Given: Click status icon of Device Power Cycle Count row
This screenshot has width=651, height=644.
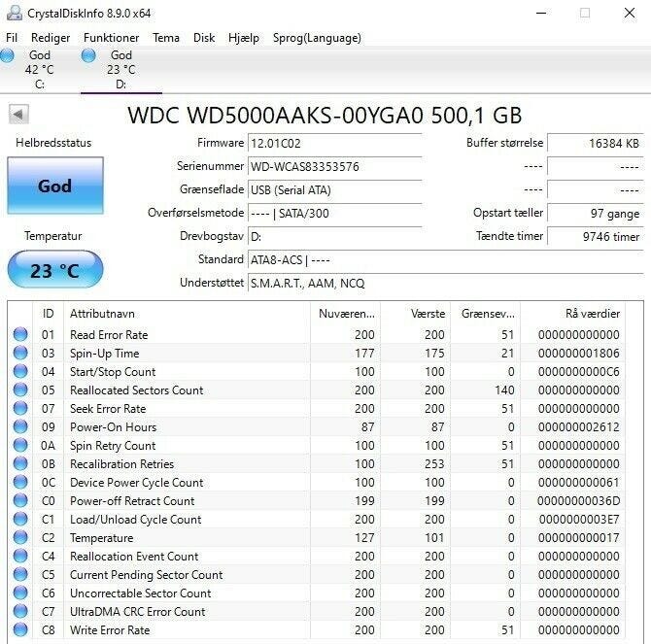Looking at the screenshot, I should [20, 482].
